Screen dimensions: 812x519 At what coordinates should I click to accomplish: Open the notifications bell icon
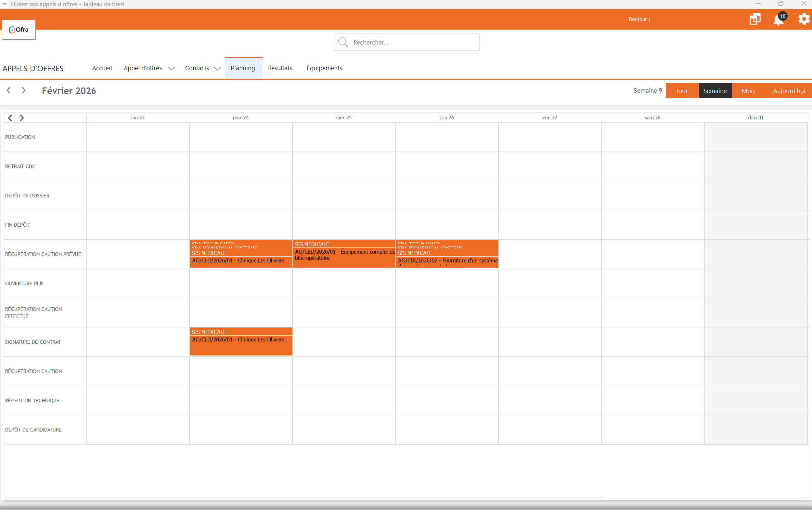(x=778, y=20)
